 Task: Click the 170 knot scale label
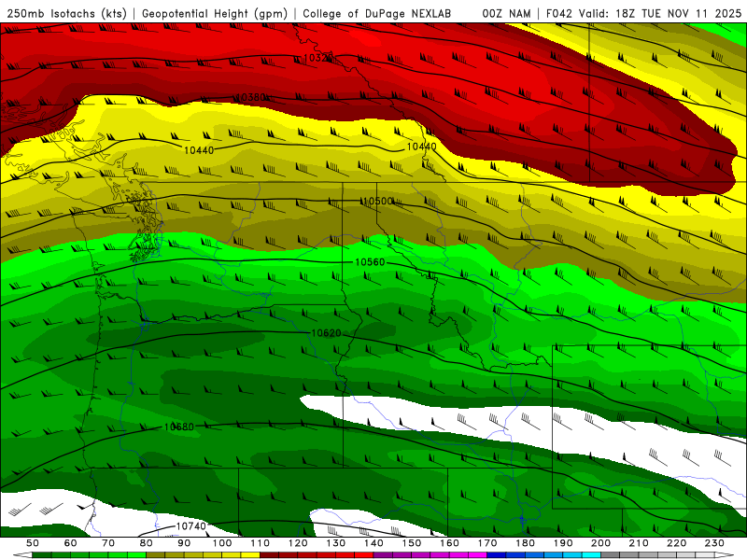(487, 543)
